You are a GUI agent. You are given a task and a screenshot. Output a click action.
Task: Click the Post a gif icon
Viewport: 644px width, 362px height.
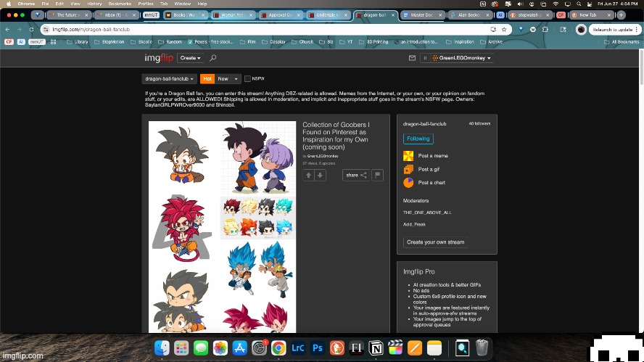coord(408,169)
